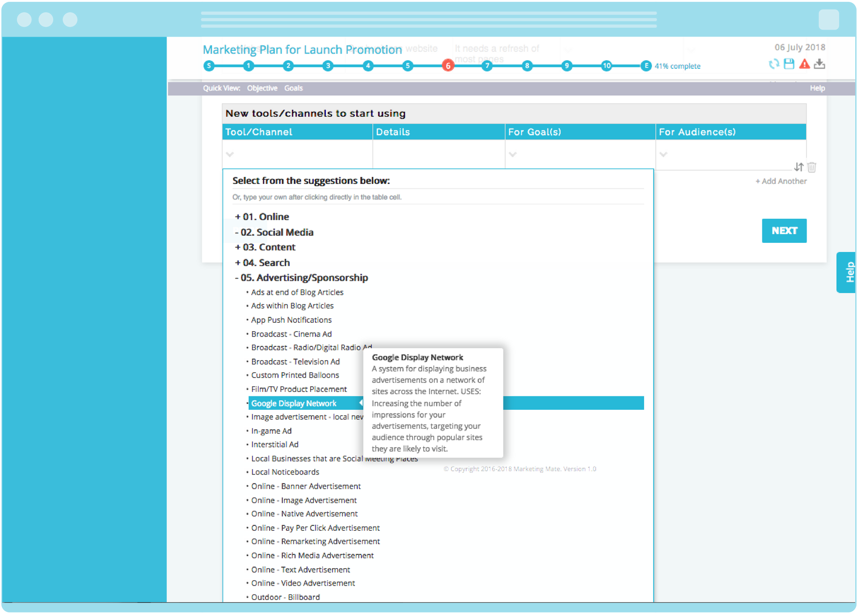857x616 pixels.
Task: Select Film/TV Product Placement
Action: 299,389
